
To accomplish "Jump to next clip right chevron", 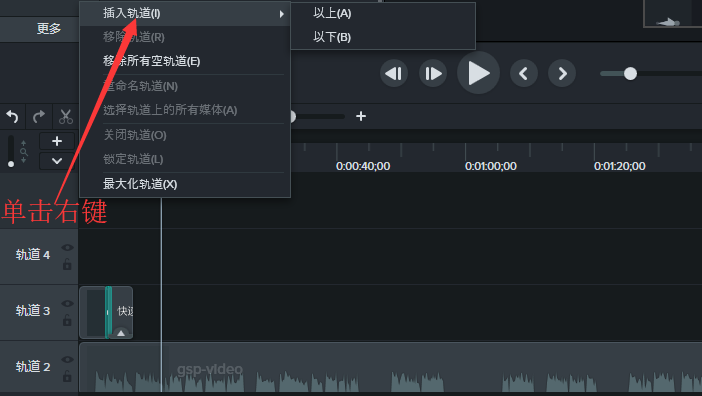I will click(562, 73).
